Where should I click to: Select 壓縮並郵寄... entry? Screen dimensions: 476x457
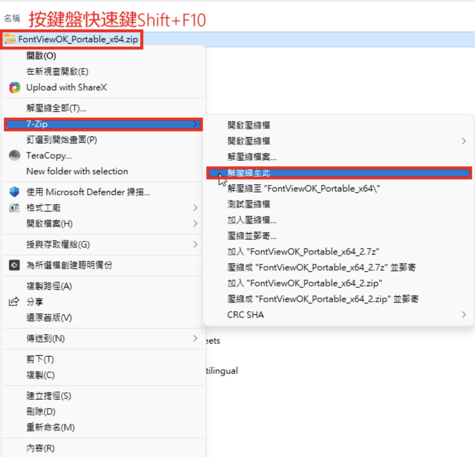tap(339, 236)
